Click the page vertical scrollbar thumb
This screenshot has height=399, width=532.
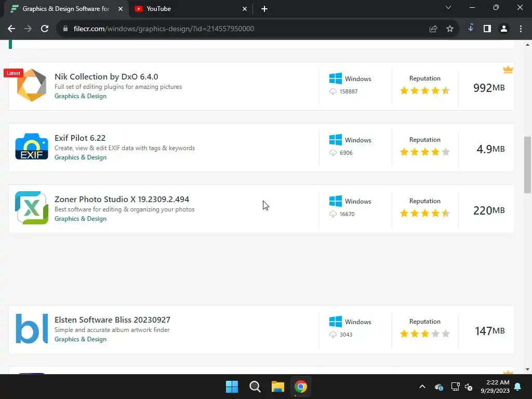[x=527, y=165]
